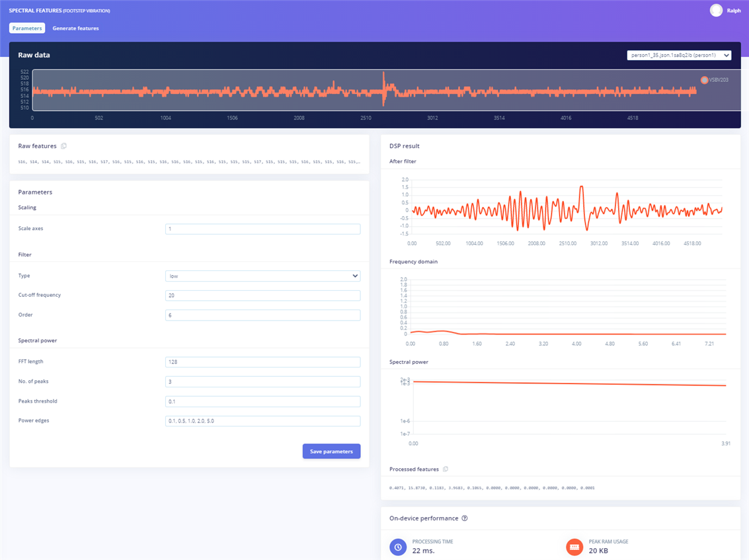Click the processing time clock icon

[398, 547]
